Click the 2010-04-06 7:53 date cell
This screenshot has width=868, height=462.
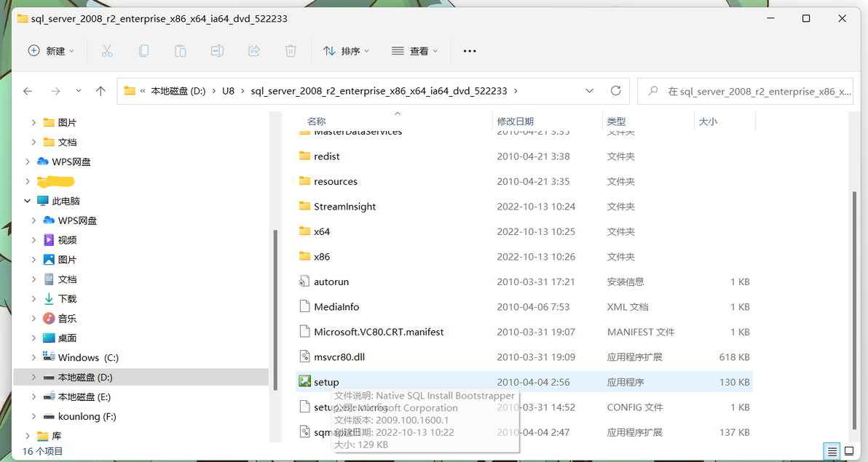pos(533,306)
